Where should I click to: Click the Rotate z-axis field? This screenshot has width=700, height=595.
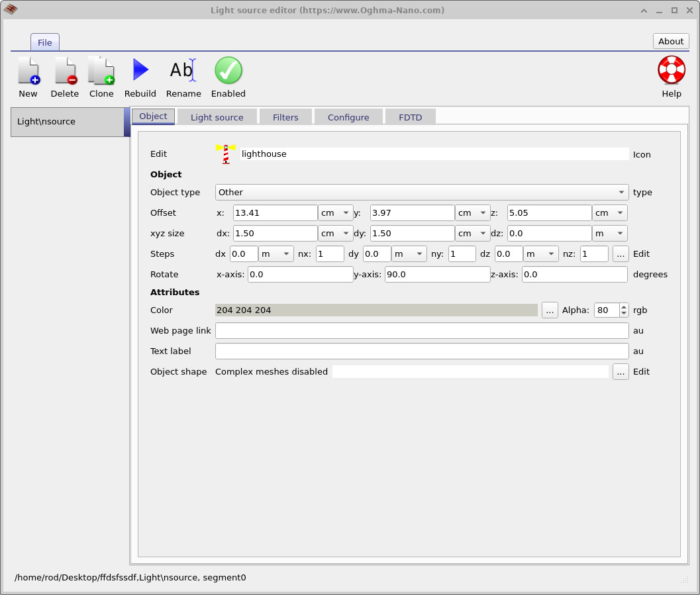click(575, 274)
